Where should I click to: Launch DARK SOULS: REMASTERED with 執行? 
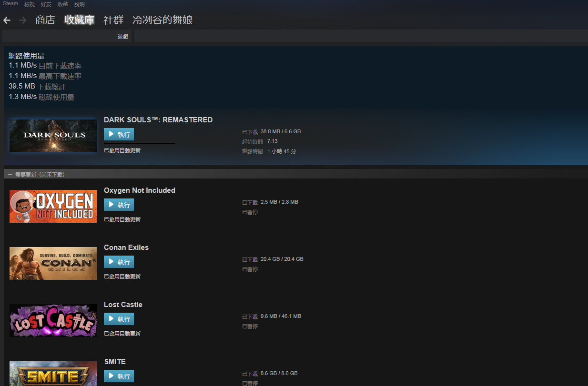119,134
